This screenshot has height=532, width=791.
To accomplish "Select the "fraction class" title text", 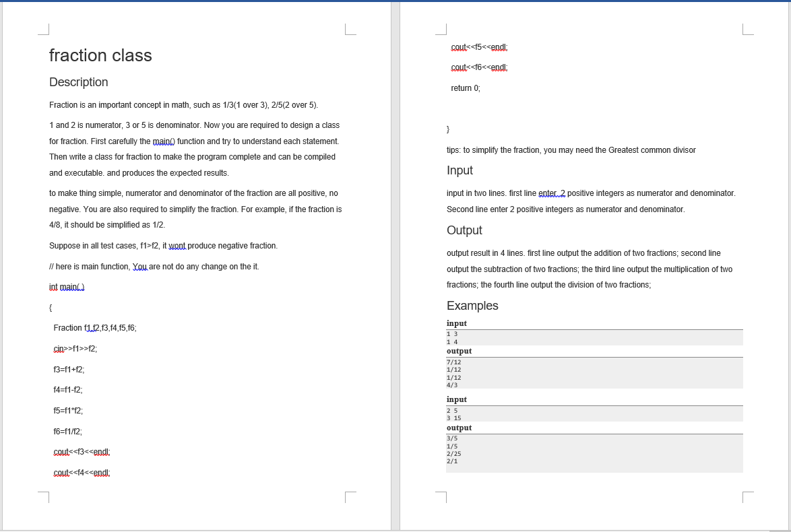I will click(x=101, y=55).
